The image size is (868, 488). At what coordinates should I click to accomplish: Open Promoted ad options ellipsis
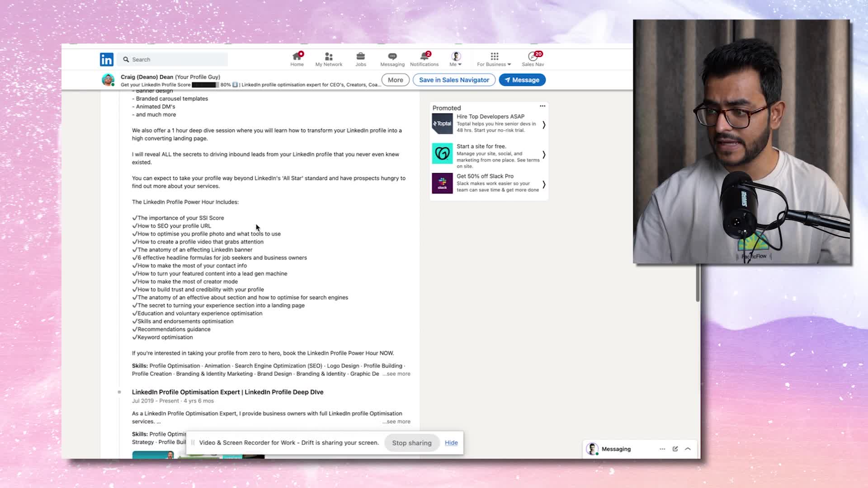click(x=542, y=106)
